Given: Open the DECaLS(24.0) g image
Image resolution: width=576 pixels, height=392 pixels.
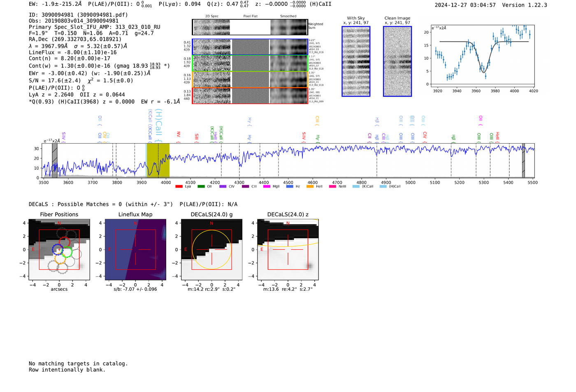Looking at the screenshot, I should pyautogui.click(x=212, y=250).
